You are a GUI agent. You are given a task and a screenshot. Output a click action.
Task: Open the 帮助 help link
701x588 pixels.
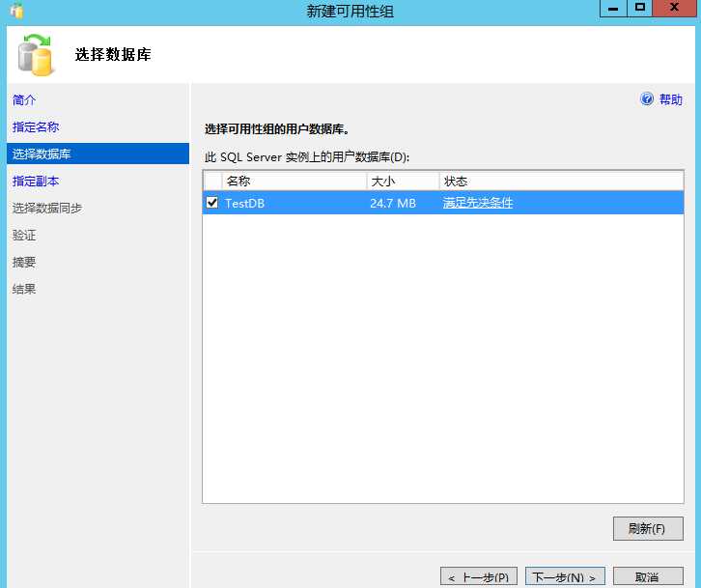(671, 99)
